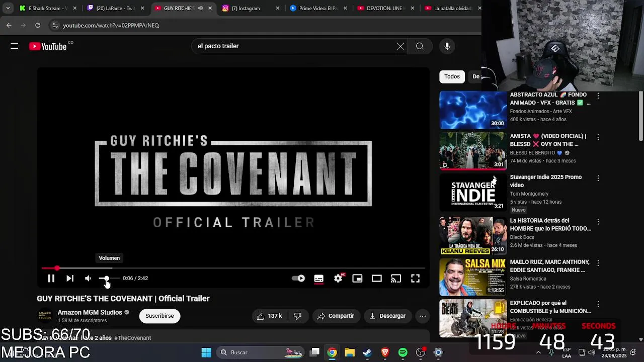The width and height of the screenshot is (644, 362).
Task: Open Task View in taskbar
Action: coord(314,352)
